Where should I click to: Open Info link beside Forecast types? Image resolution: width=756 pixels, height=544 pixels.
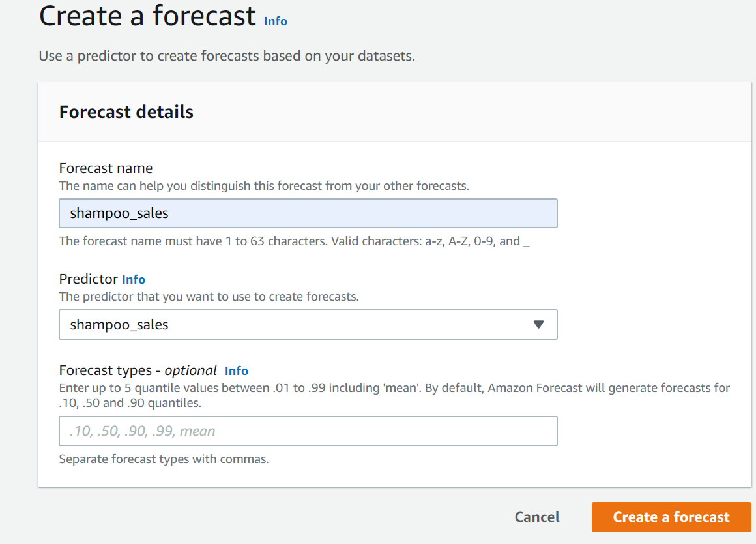(x=236, y=370)
